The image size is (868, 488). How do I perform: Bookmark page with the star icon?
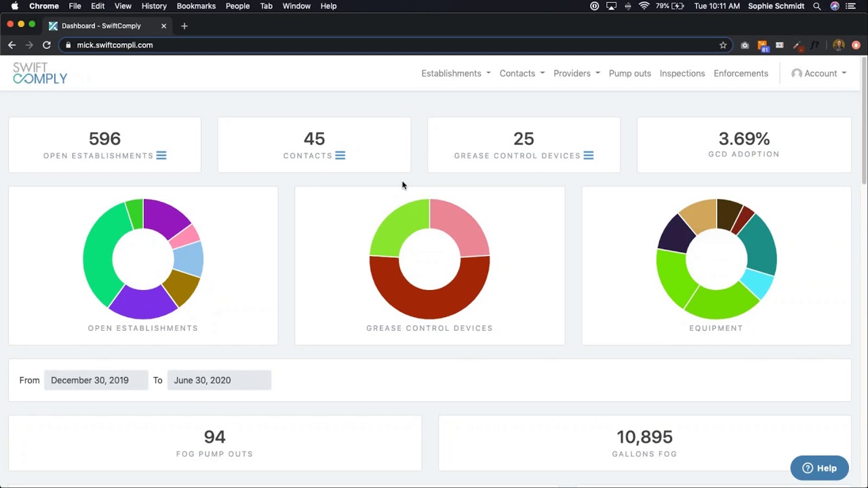pos(723,45)
